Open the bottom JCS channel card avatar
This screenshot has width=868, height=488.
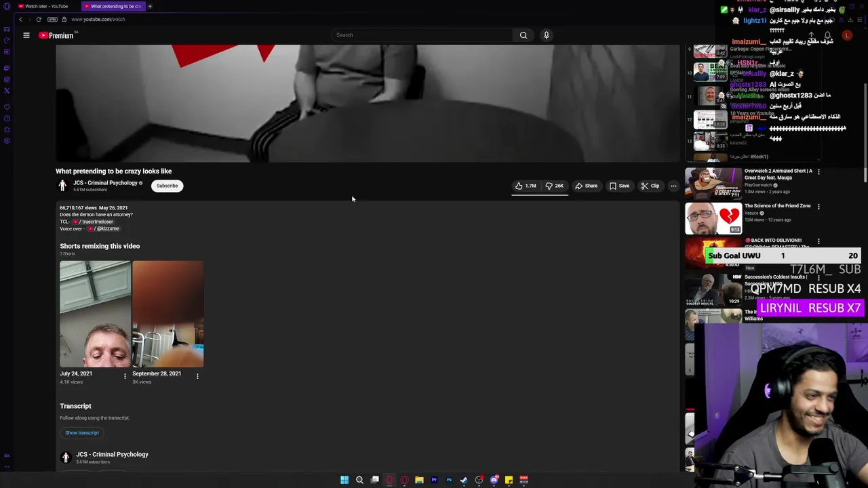pos(66,457)
